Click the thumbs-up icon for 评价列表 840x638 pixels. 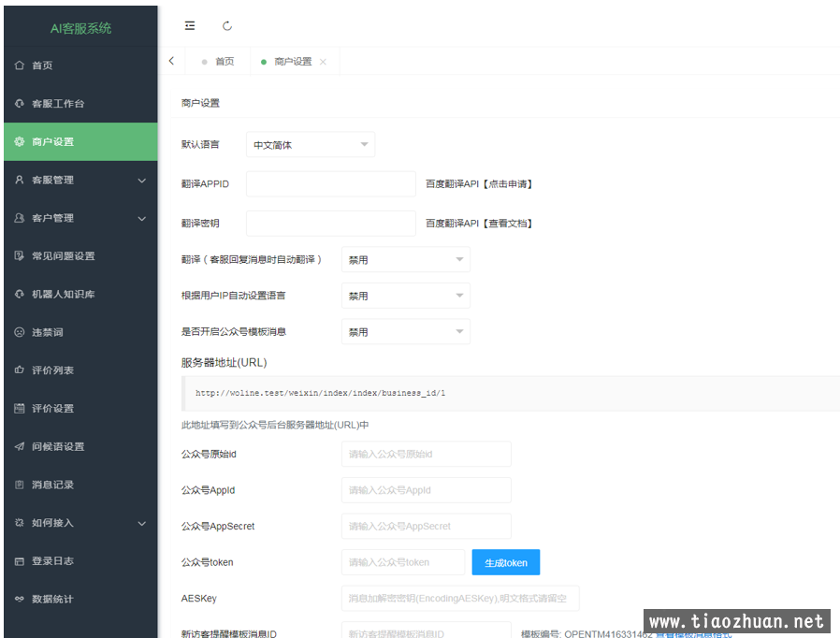19,370
